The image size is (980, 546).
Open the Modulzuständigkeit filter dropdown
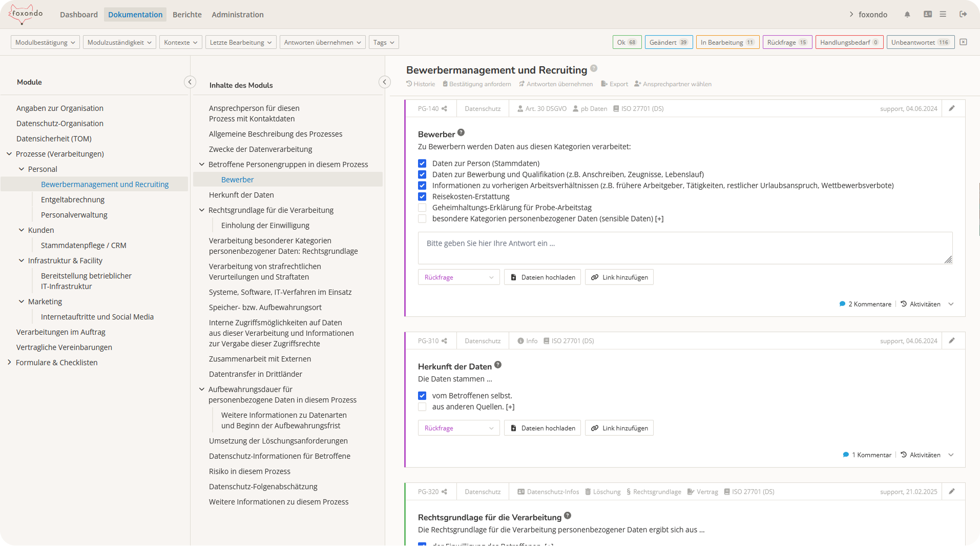point(119,42)
